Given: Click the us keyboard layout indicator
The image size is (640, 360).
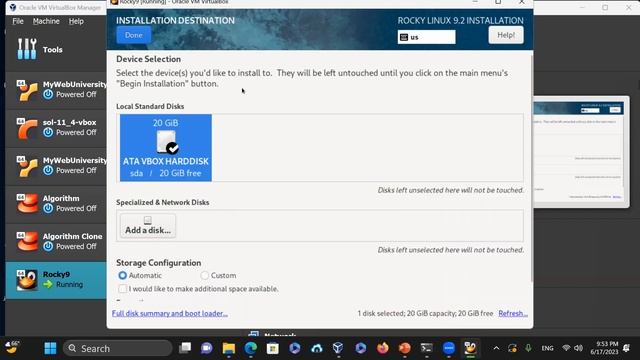Looking at the screenshot, I should tap(427, 37).
